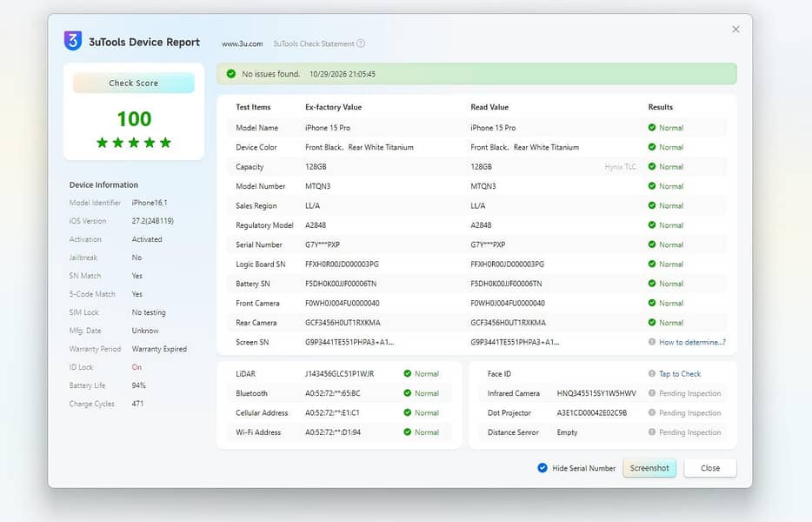
Task: Take a Screenshot of the report
Action: point(649,468)
